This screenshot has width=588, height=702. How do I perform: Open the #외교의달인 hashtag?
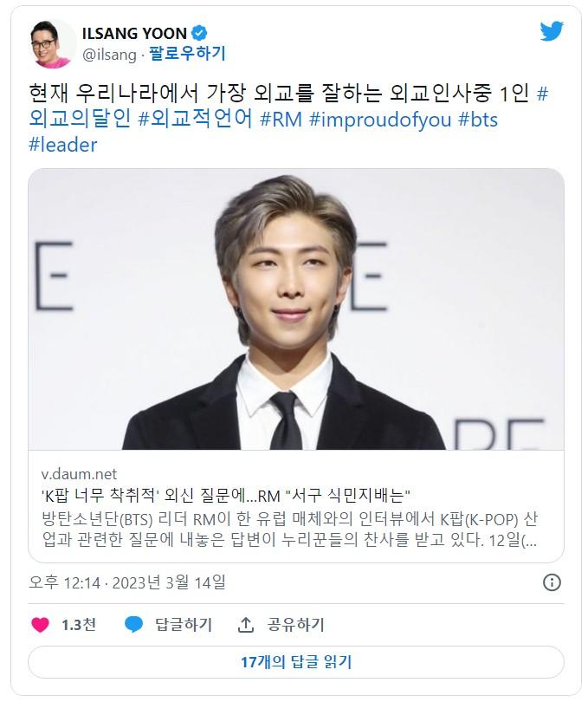81,119
